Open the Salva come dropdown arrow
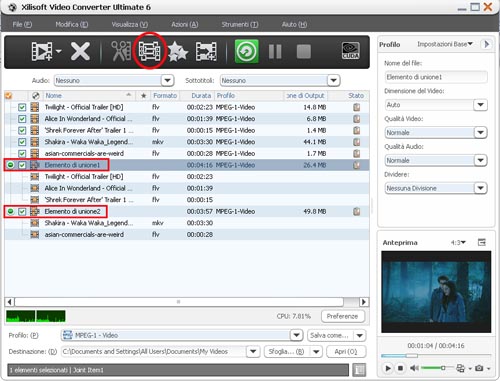The width and height of the screenshot is (500, 381). [x=359, y=335]
